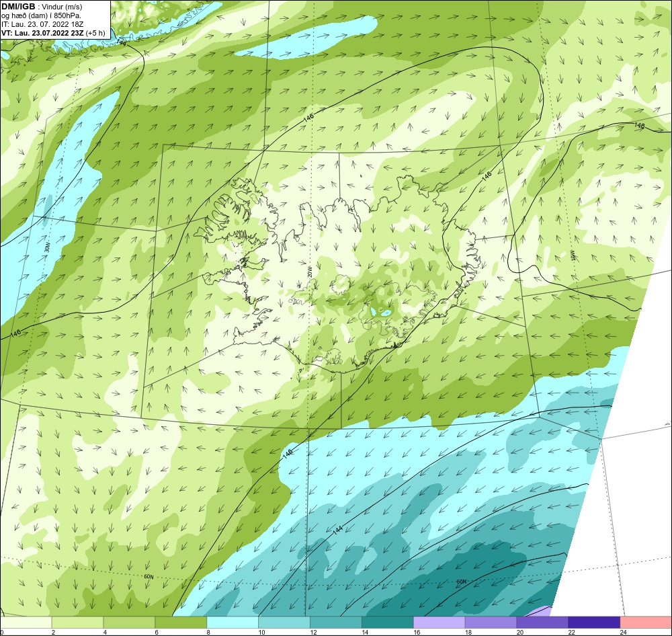Select the legend swatch between 2 and 4
The image size is (672, 636).
(x=77, y=623)
